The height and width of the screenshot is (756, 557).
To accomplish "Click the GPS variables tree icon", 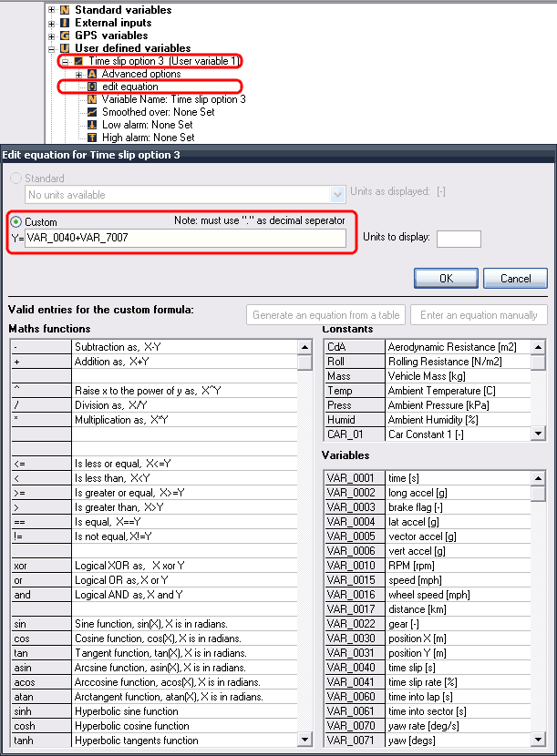I will 65,36.
